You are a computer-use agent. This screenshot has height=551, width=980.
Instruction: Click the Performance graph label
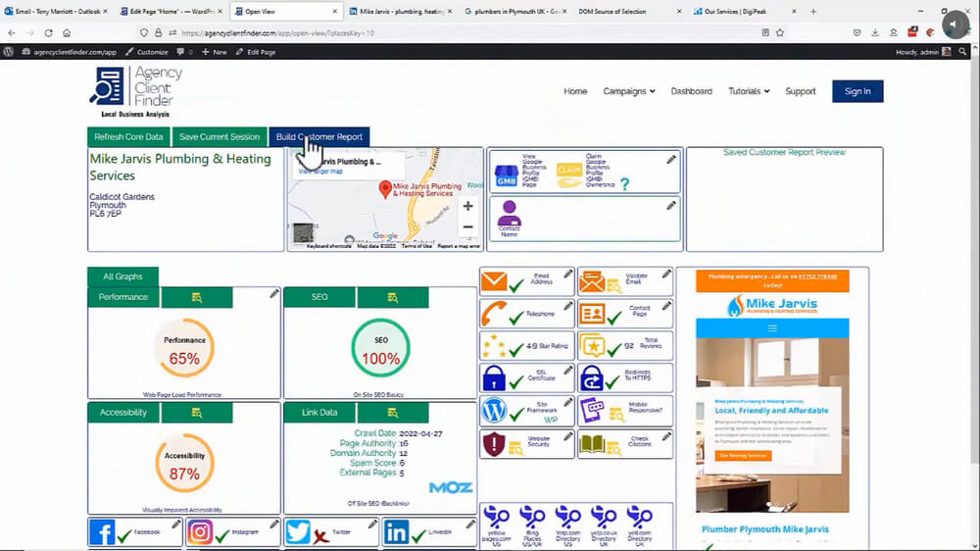(123, 297)
